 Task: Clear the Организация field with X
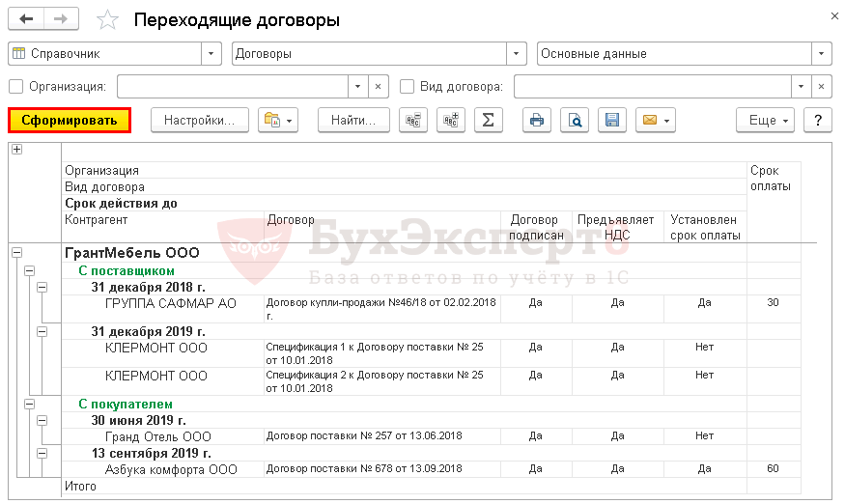378,87
